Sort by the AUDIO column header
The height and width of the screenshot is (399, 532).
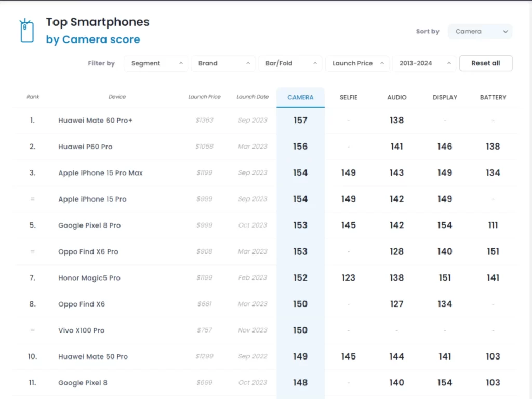[397, 97]
